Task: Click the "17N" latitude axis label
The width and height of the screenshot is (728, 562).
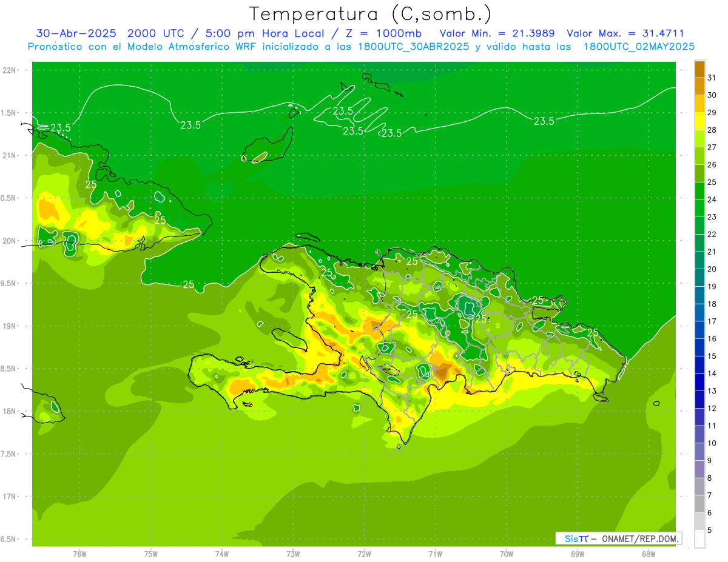Action: (10, 497)
